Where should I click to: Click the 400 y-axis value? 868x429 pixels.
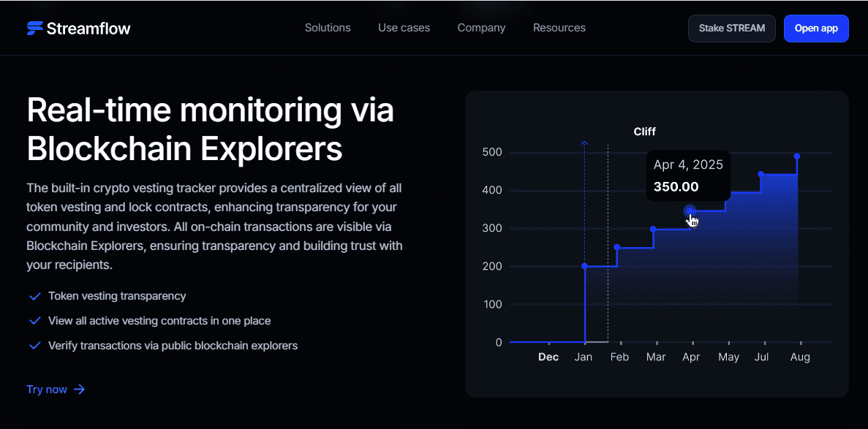(x=491, y=191)
